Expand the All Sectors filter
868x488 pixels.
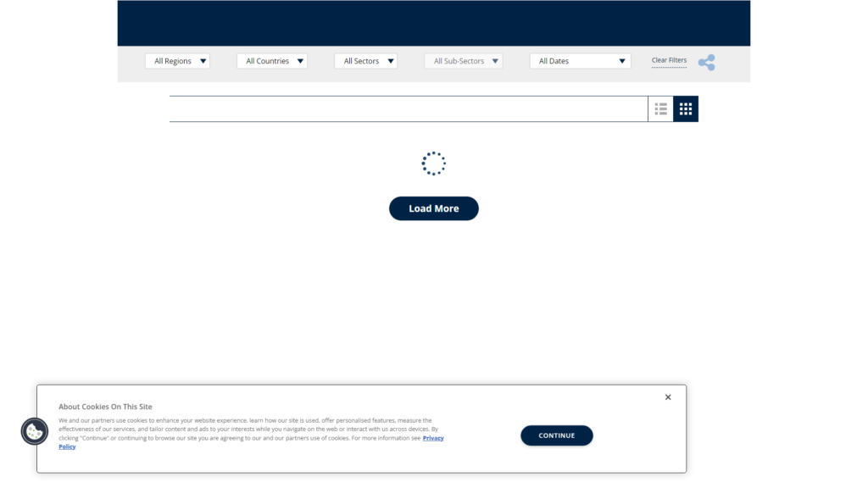click(x=366, y=61)
